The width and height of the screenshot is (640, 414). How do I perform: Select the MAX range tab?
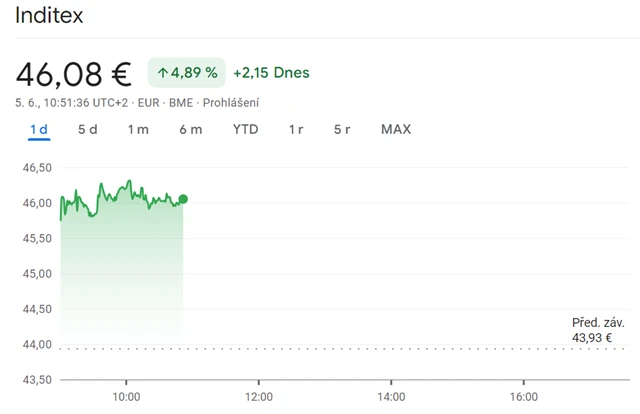(x=396, y=129)
